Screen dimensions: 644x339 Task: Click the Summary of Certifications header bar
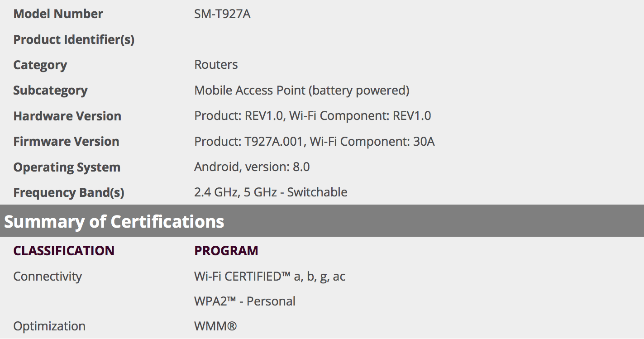(322, 222)
